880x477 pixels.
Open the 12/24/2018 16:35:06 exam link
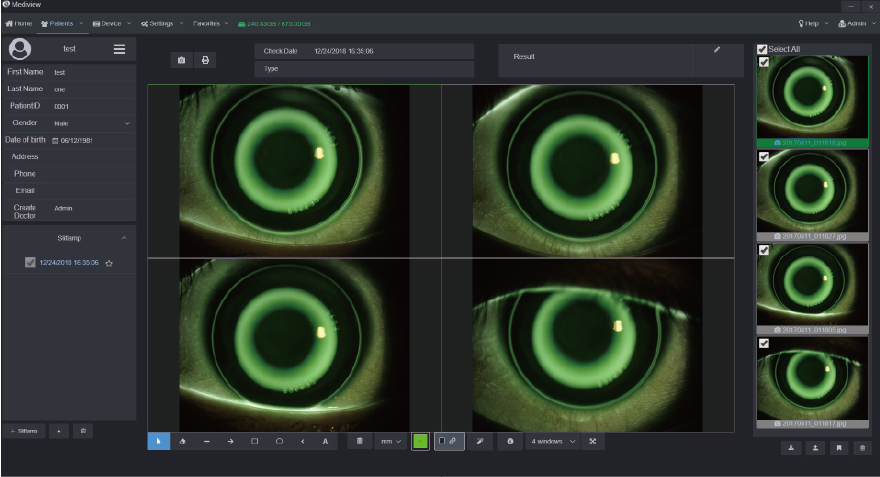click(69, 263)
